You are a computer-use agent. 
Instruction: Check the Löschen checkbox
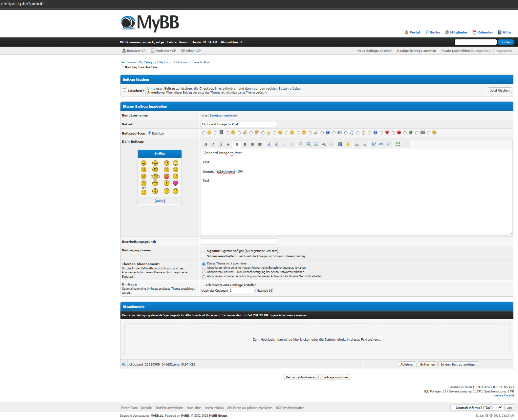click(124, 90)
